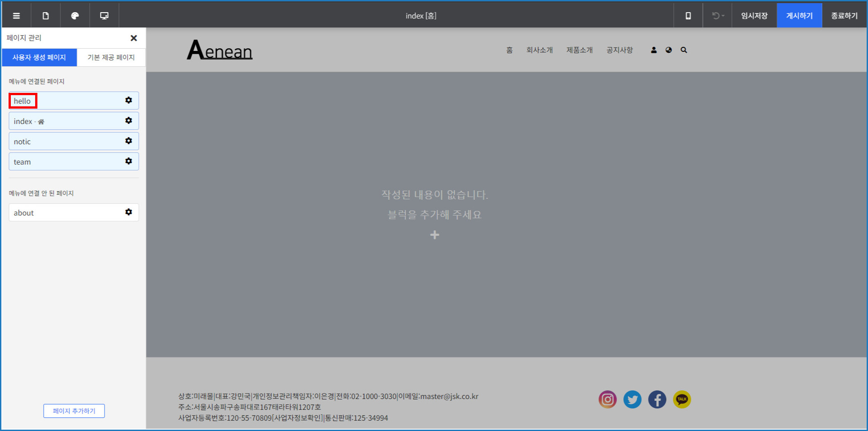Open the search magnifier in site header
868x431 pixels.
[x=684, y=50]
